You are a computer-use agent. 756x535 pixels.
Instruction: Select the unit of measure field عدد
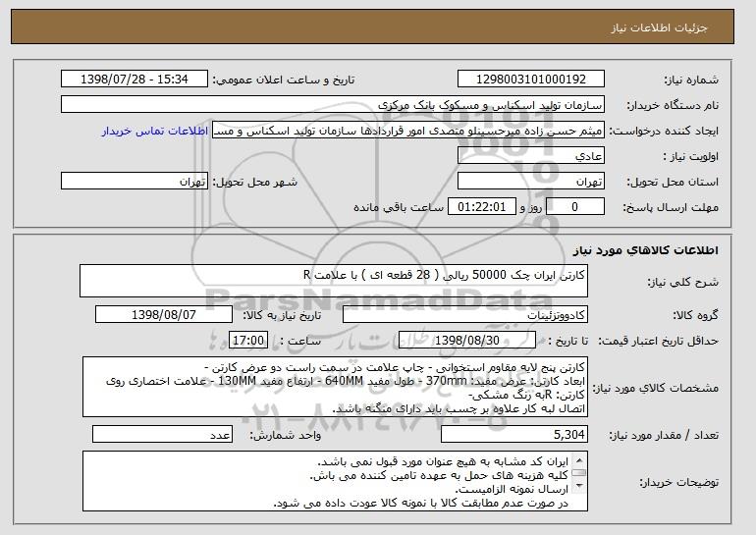162,434
